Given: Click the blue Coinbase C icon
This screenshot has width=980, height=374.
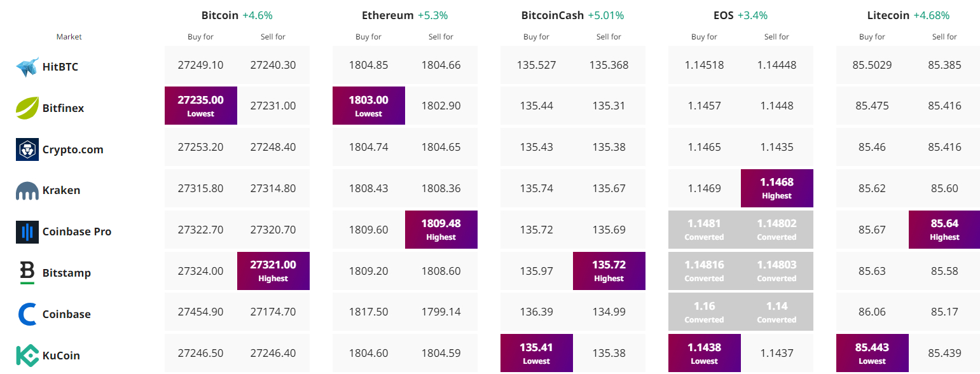Looking at the screenshot, I should (x=27, y=314).
